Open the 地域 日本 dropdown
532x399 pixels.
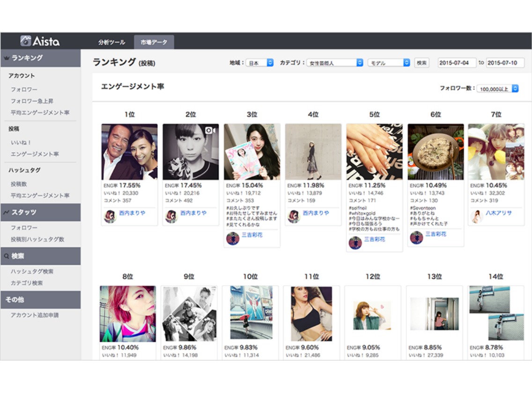tap(259, 63)
